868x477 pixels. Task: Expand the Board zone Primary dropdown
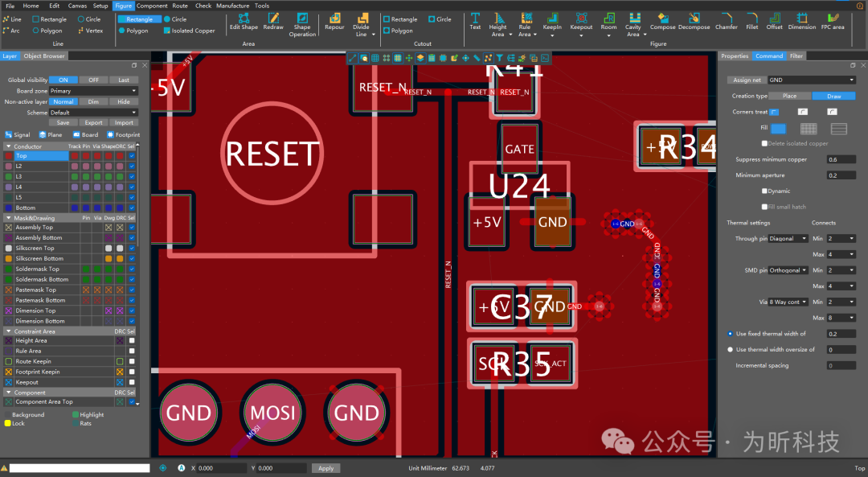[93, 91]
